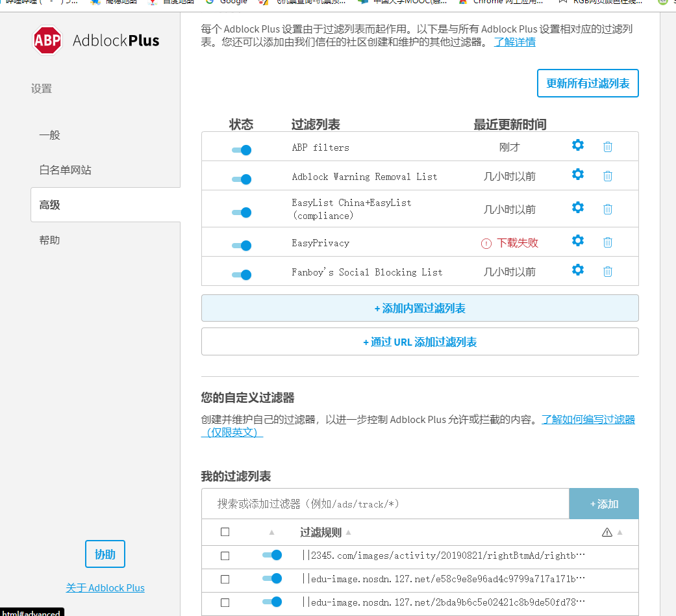The image size is (676, 616).
Task: Open settings gear for EasyList China+EasyList
Action: point(578,207)
